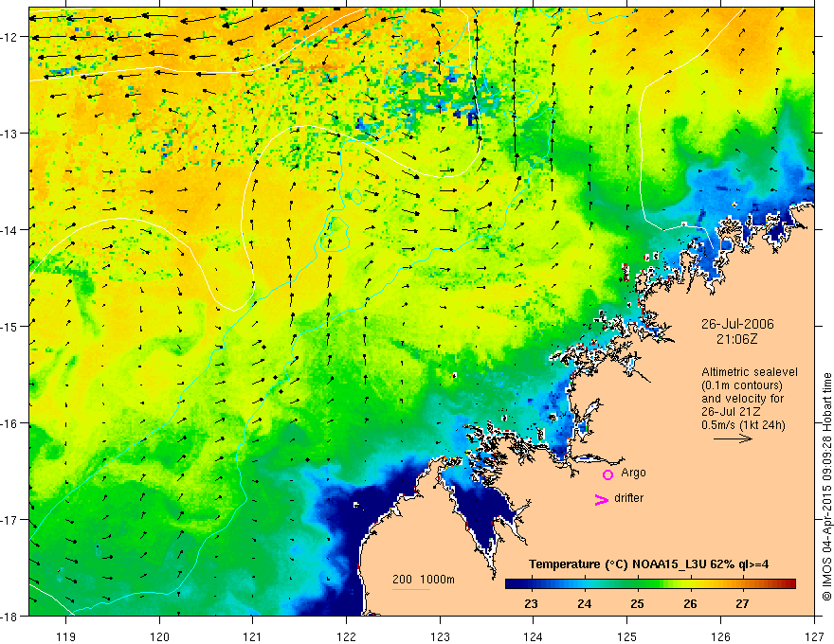Screen dimensions: 834x644
Task: Click latitude axis label -16
Action: point(10,423)
